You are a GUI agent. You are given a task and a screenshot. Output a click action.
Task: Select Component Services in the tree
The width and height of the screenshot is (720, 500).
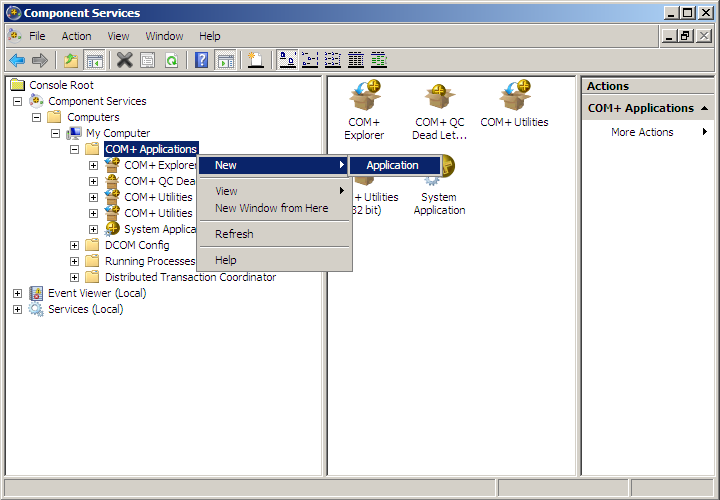coord(97,101)
